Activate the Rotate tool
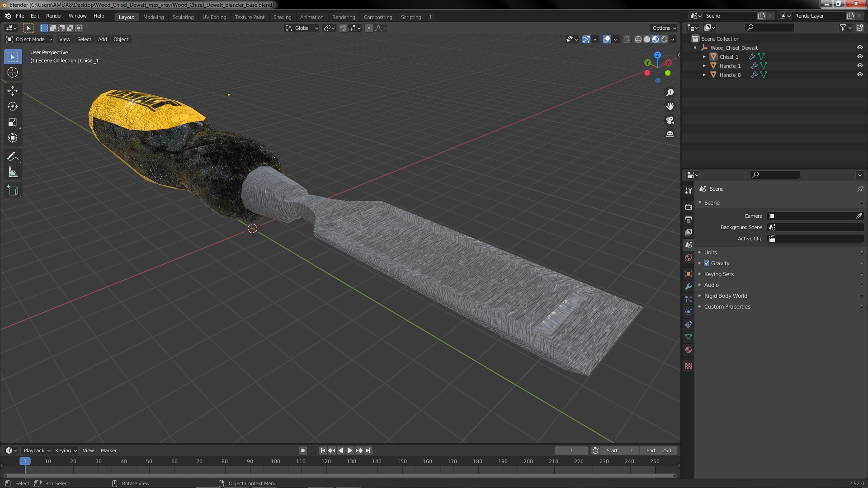The width and height of the screenshot is (868, 488). pos(13,107)
